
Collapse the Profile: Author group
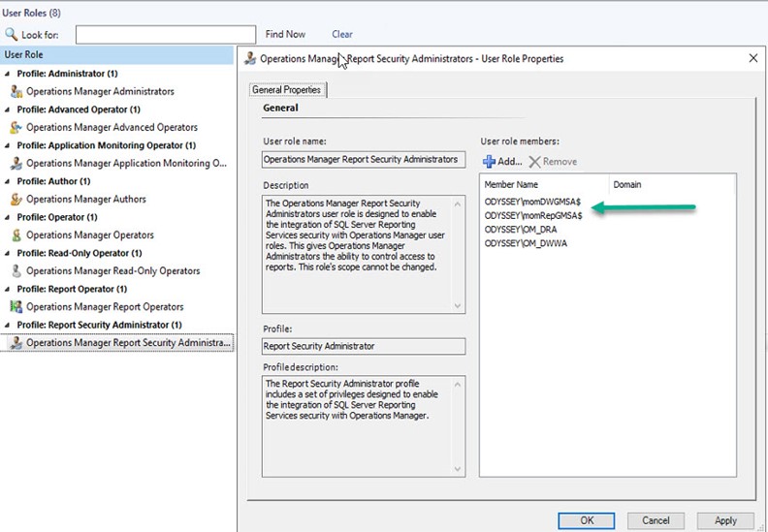point(9,181)
